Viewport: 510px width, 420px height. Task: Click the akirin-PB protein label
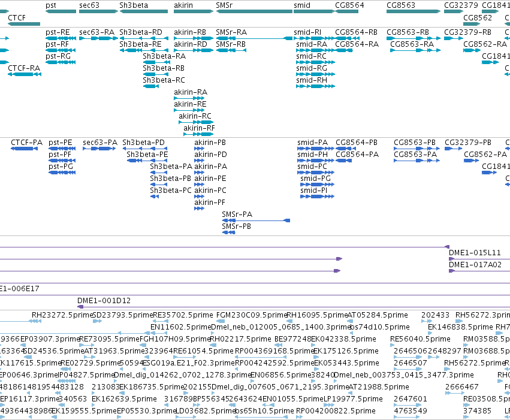[210, 143]
